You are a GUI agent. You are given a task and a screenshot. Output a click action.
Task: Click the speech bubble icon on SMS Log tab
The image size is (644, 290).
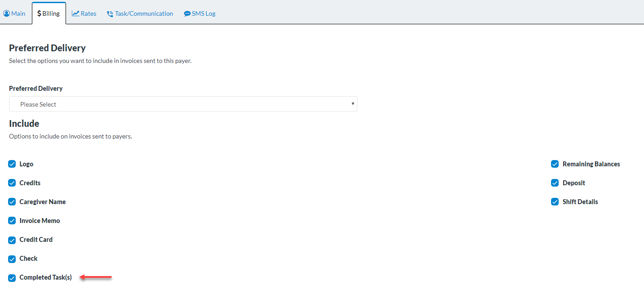[186, 13]
